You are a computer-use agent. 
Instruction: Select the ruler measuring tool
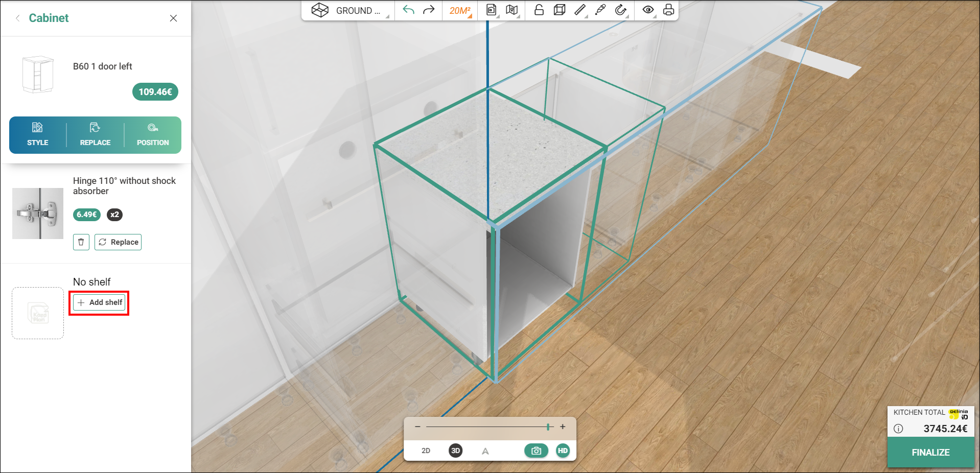580,10
